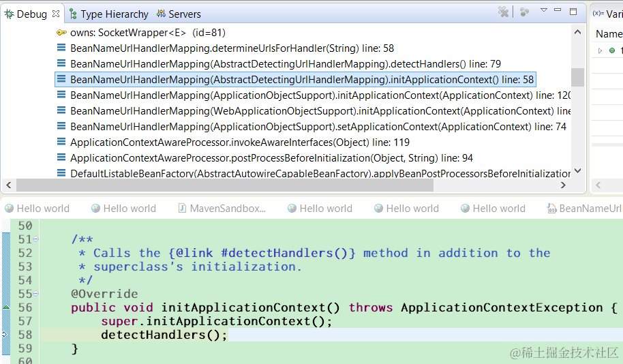Viewport: 623px width, 364px height.
Task: Click on detectHandlers(); at line 58
Action: point(164,335)
